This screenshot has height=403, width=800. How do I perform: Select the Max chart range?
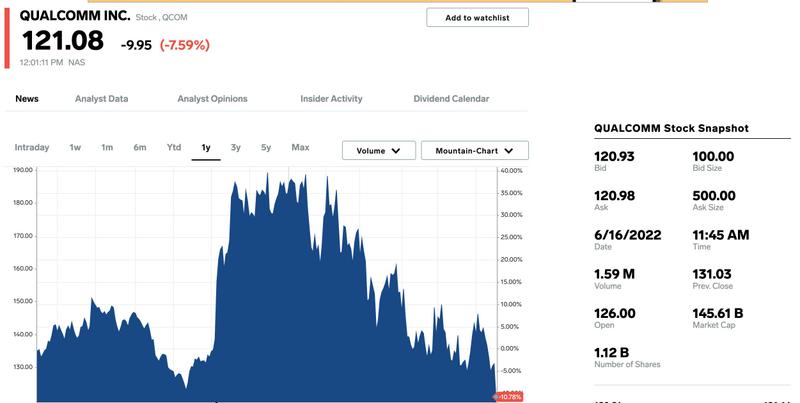pyautogui.click(x=301, y=147)
